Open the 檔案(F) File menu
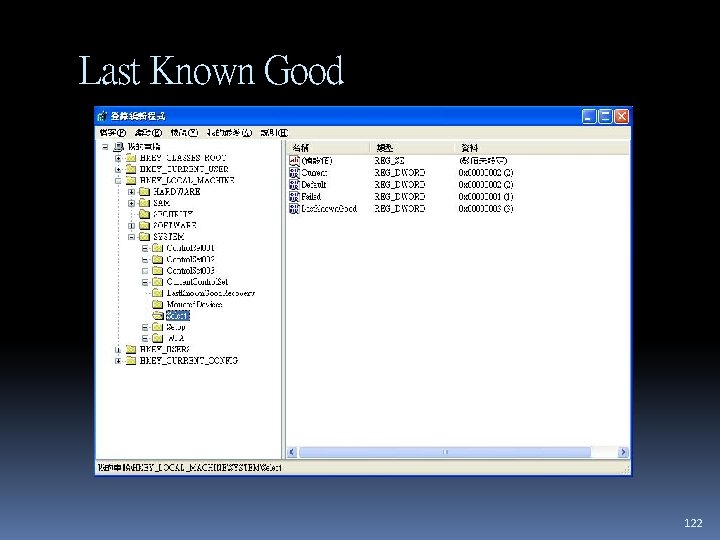This screenshot has width=720, height=540. (x=112, y=133)
